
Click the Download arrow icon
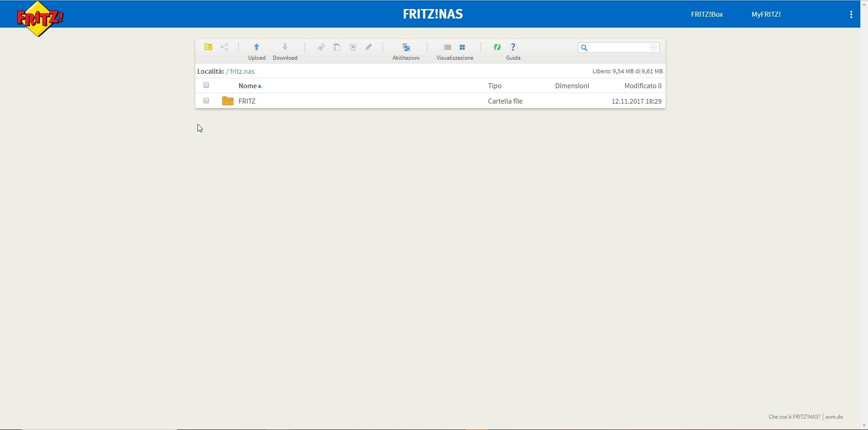tap(285, 47)
